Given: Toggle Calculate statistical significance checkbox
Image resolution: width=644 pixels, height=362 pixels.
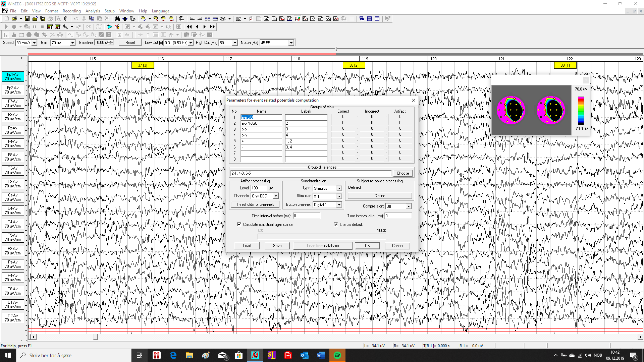Looking at the screenshot, I should pos(239,225).
